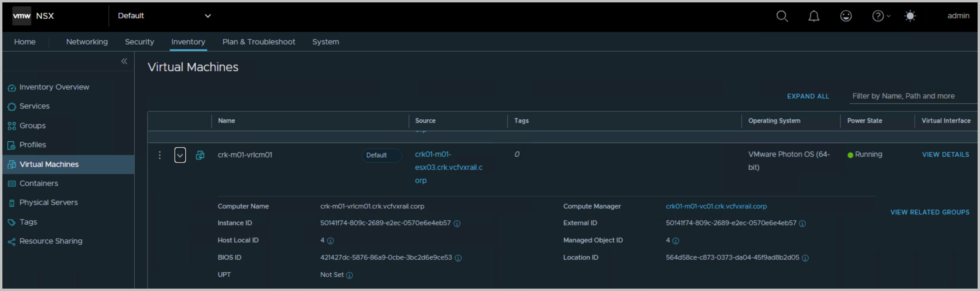
Task: Select Groups in the sidebar
Action: click(32, 126)
